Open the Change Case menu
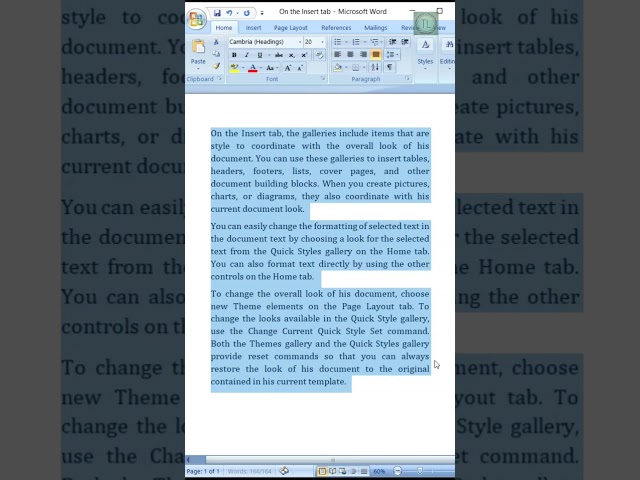The image size is (640, 480). [x=270, y=68]
